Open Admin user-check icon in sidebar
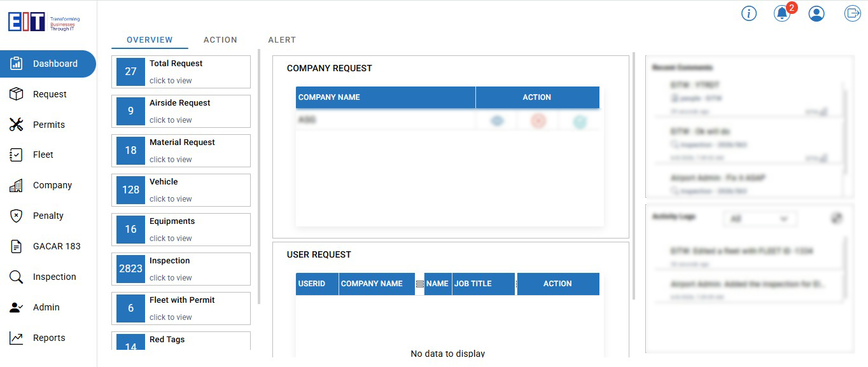The image size is (868, 367). [17, 307]
